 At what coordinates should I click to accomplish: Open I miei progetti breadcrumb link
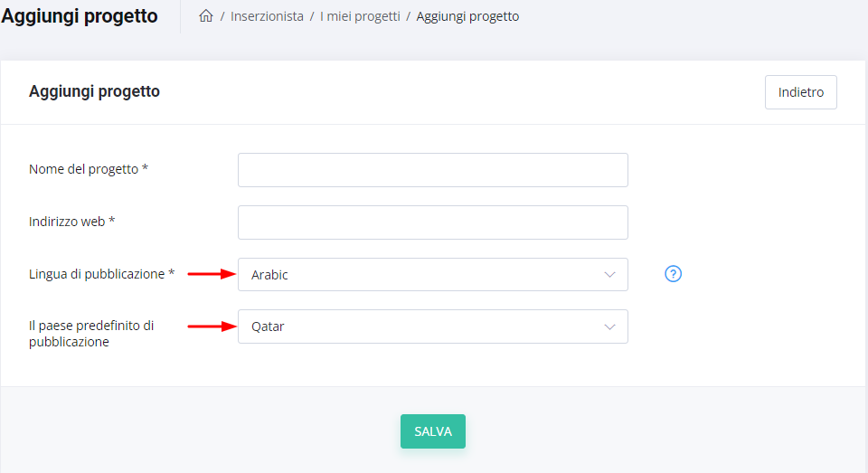[x=360, y=16]
